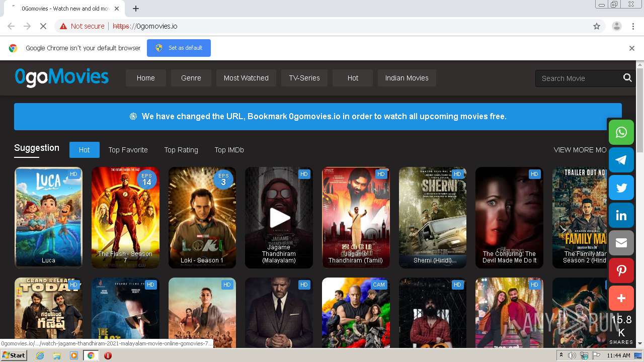Screen dimensions: 644x362
Task: Open Sherni (Hindi) movie poster
Action: [433, 218]
